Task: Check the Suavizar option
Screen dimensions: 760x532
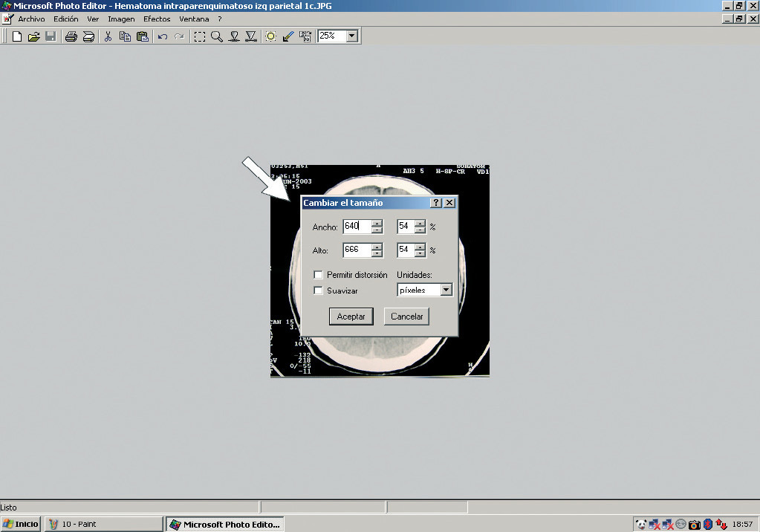Action: (318, 291)
